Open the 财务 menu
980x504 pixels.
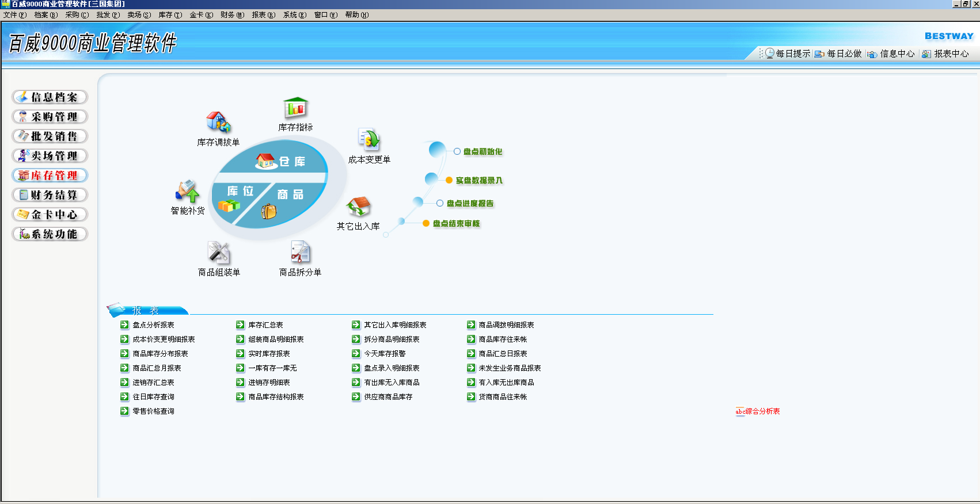tap(233, 15)
